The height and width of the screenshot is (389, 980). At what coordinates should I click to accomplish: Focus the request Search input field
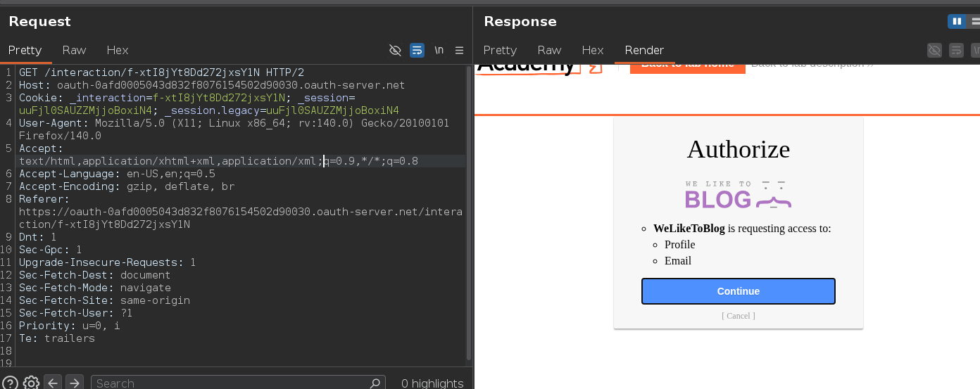(238, 383)
